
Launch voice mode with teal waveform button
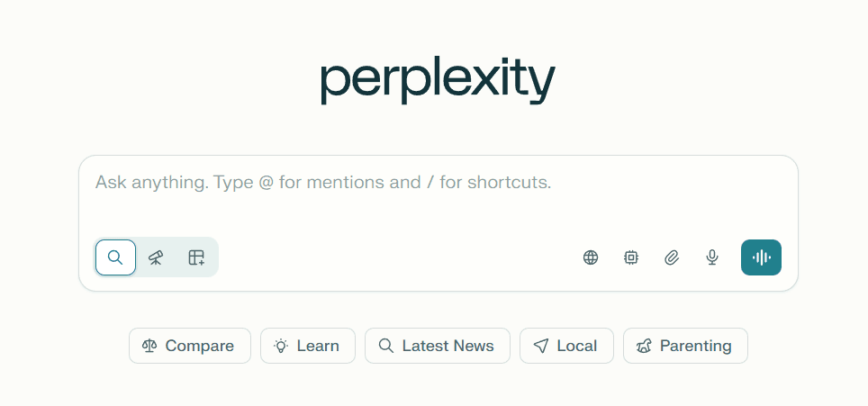761,257
